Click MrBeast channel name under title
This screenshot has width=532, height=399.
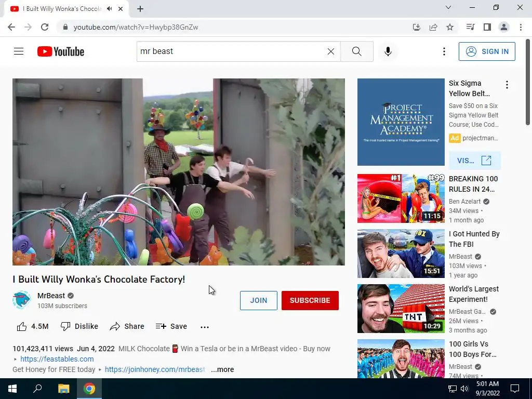point(51,296)
